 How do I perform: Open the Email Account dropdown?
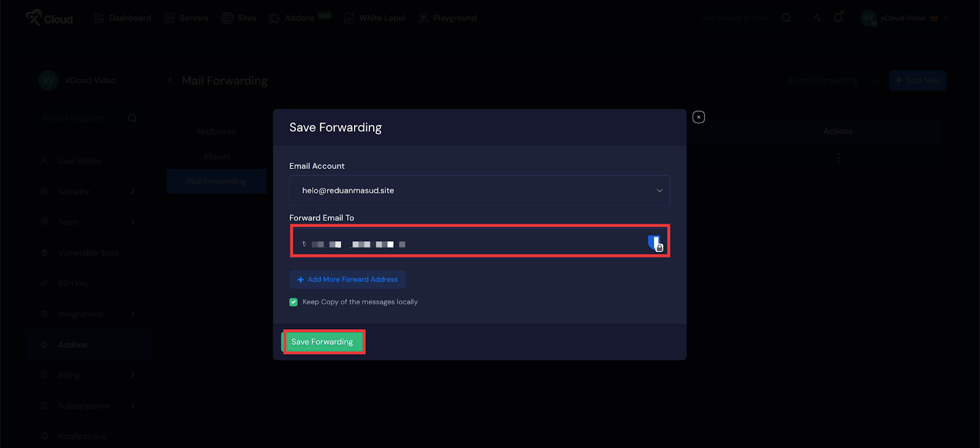pyautogui.click(x=479, y=190)
